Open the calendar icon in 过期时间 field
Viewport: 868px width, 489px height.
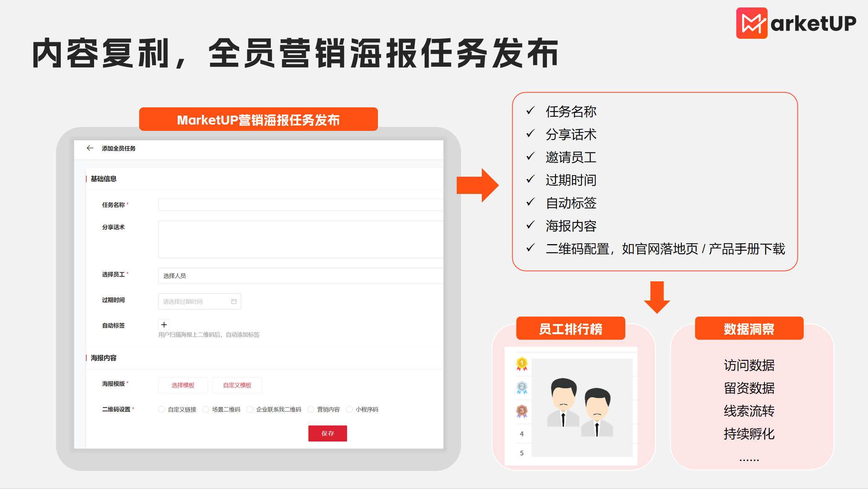pos(234,301)
